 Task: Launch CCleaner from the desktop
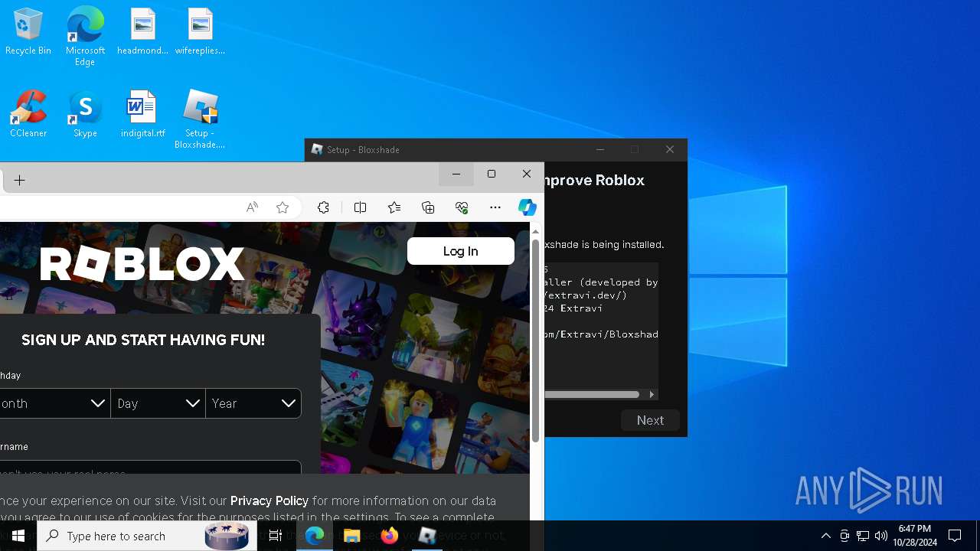[x=28, y=114]
